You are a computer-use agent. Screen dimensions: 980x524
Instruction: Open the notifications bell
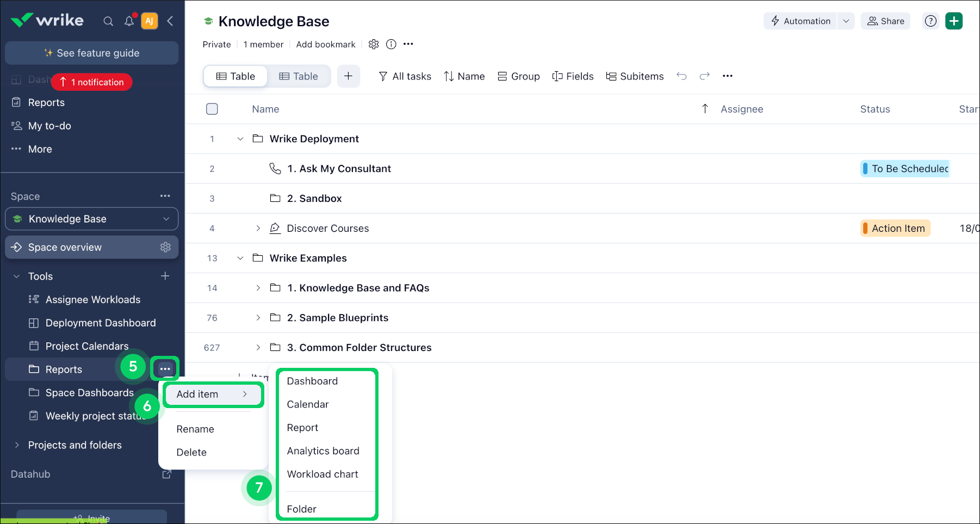tap(129, 21)
